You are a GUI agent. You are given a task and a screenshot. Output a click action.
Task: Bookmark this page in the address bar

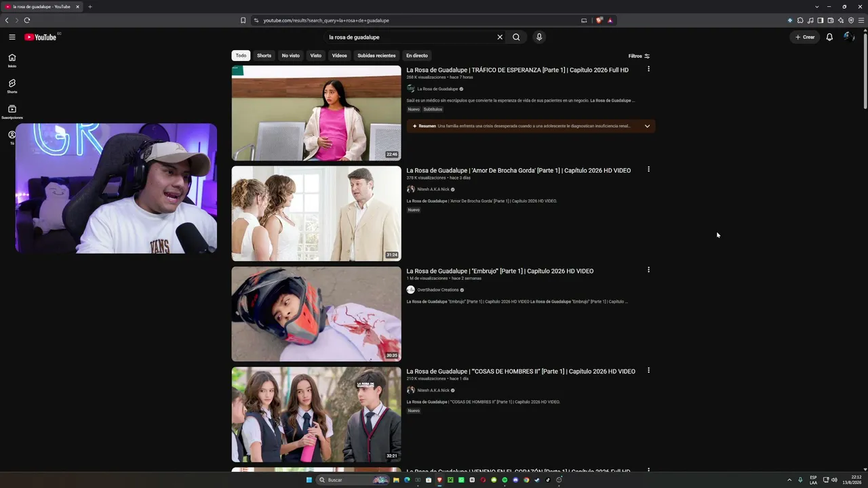pos(243,20)
